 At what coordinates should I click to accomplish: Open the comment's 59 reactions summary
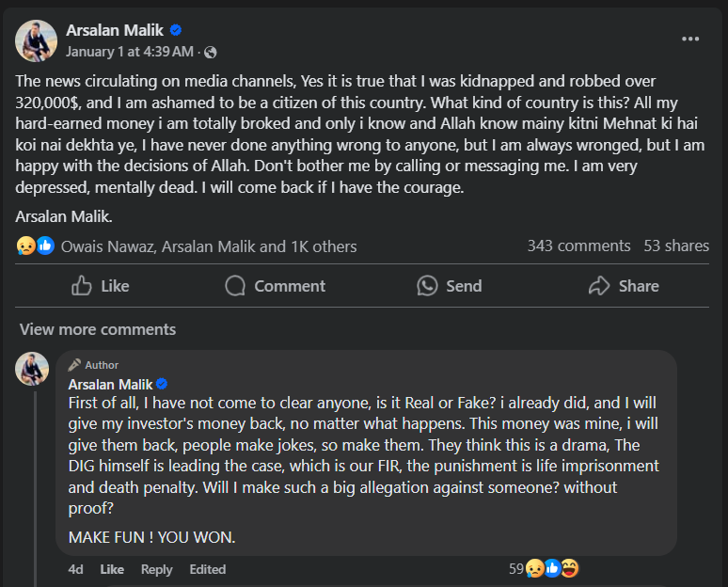click(543, 568)
